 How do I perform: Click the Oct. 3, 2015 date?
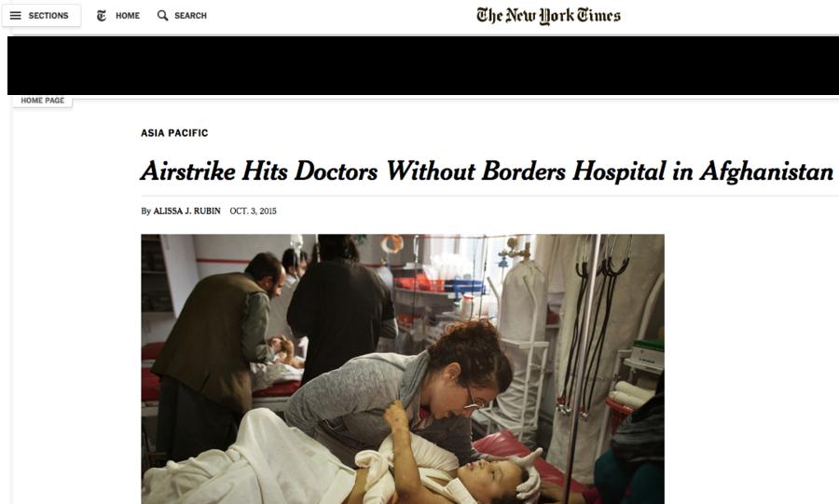point(253,211)
